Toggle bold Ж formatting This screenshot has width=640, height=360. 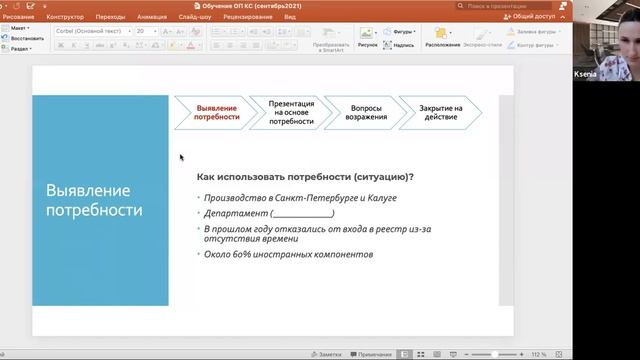tap(61, 45)
